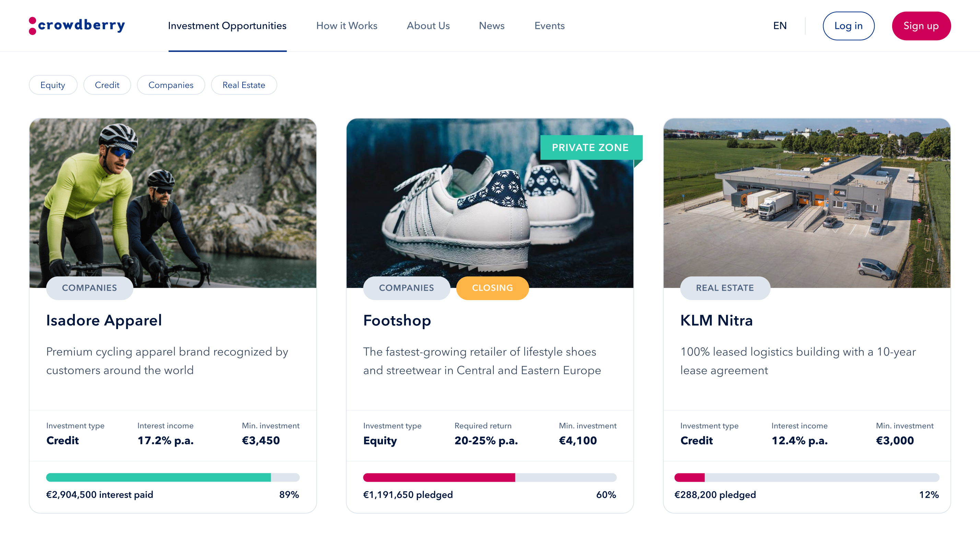Click the PRIVATE ZONE ribbon on Footshop
Image resolution: width=980 pixels, height=552 pixels.
[x=591, y=147]
